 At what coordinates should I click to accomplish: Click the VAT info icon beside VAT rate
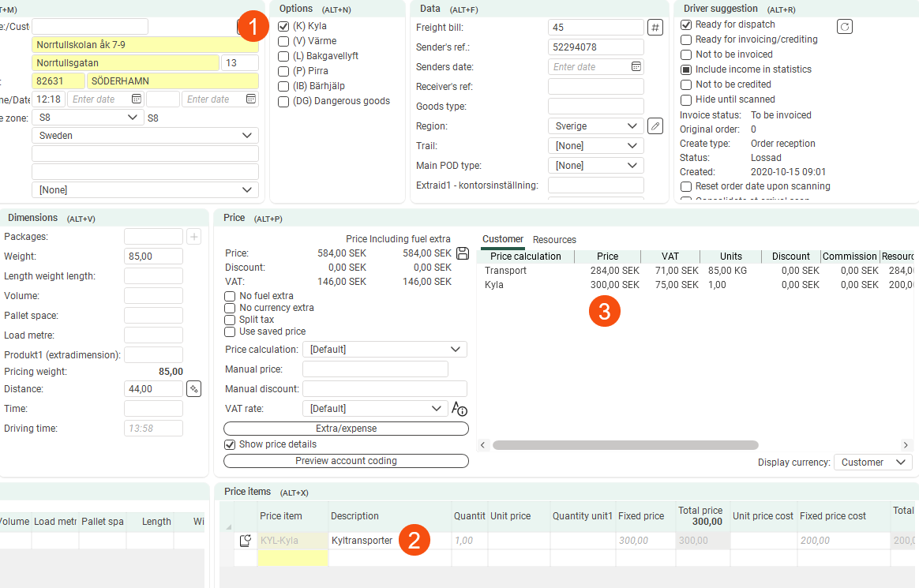pyautogui.click(x=459, y=409)
